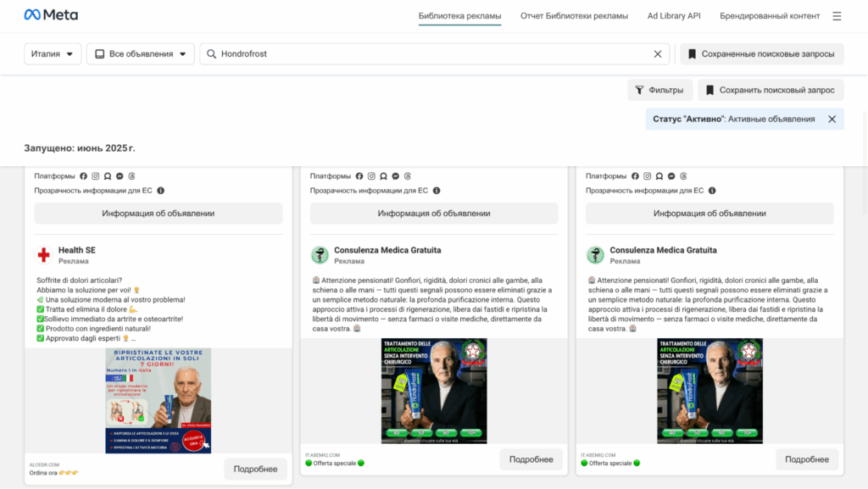Open middle card Consulenza Medica Gratuita name

(387, 250)
